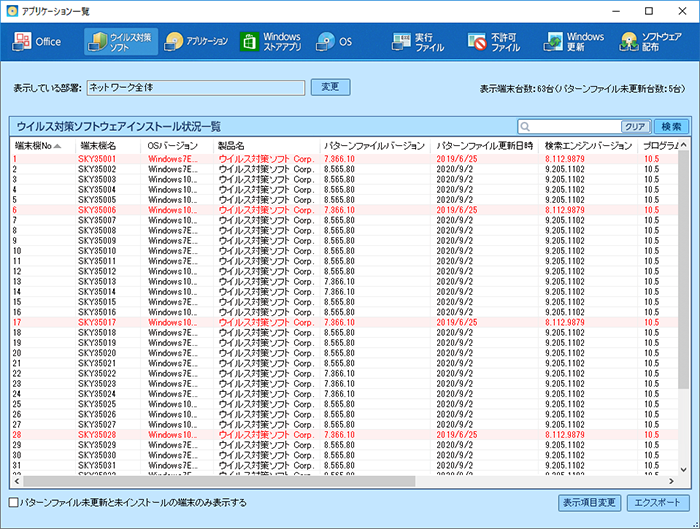Image resolution: width=700 pixels, height=529 pixels.
Task: Click ウイルス対策ソフト Corp. in row 8
Action: pyautogui.click(x=267, y=231)
